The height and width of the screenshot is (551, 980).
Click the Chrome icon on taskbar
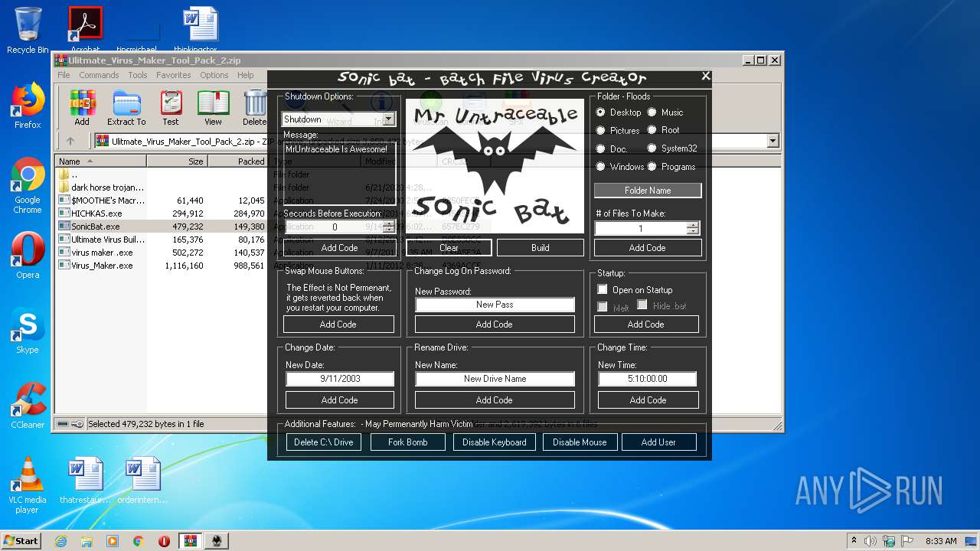pyautogui.click(x=139, y=541)
